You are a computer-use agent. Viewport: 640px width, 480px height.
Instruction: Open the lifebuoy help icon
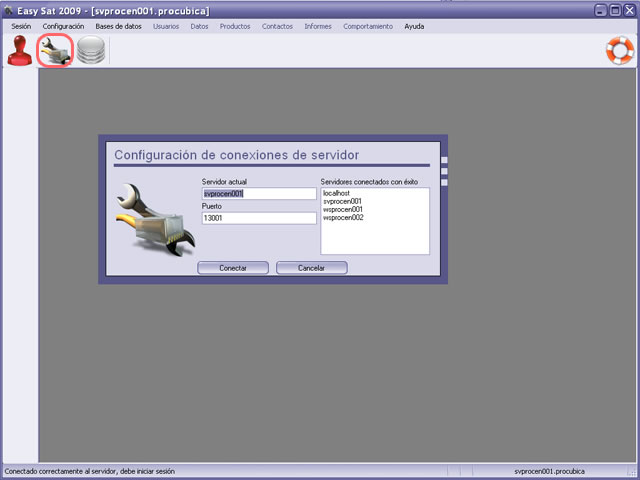[620, 50]
